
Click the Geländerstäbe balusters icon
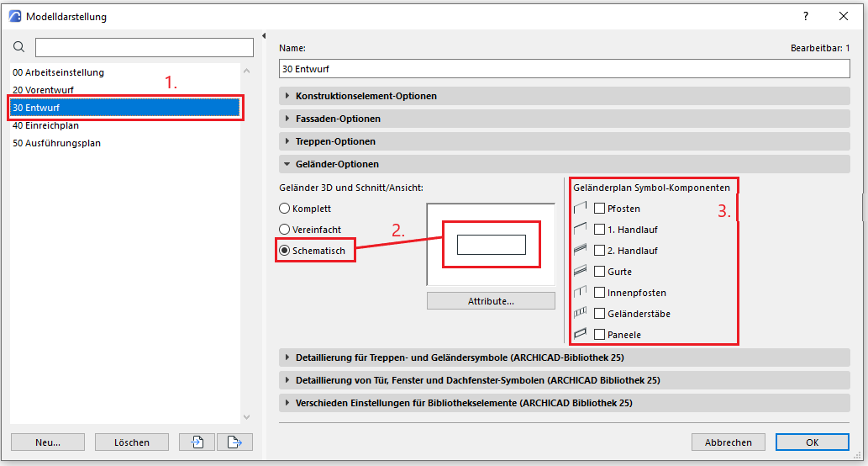point(580,313)
